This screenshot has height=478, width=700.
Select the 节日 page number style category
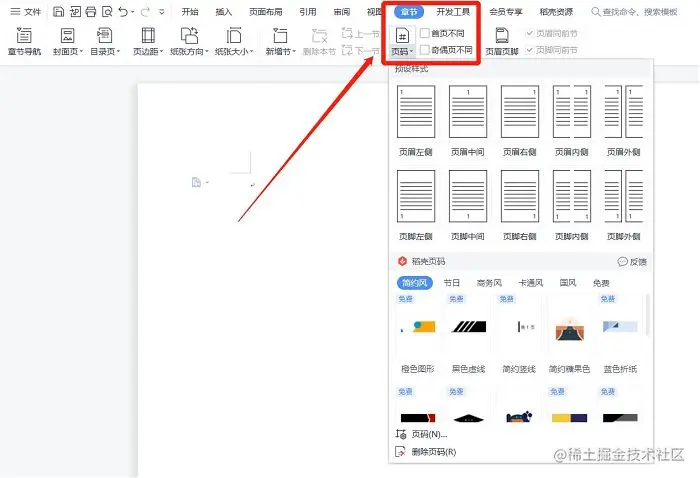pyautogui.click(x=451, y=283)
